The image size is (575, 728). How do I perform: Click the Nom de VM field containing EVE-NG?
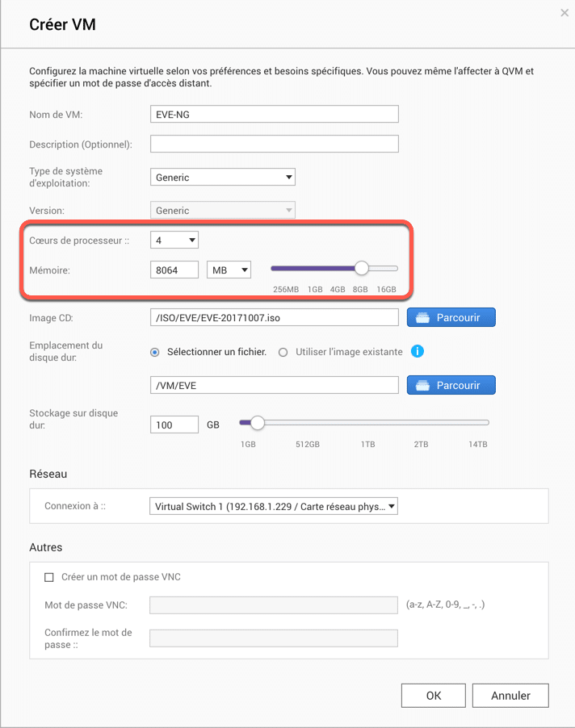pos(275,115)
